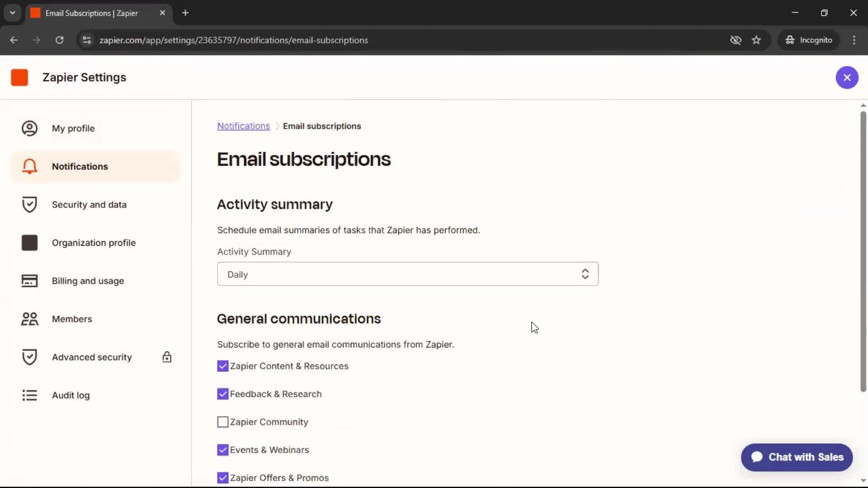Go back with the browser back arrow

tap(14, 40)
